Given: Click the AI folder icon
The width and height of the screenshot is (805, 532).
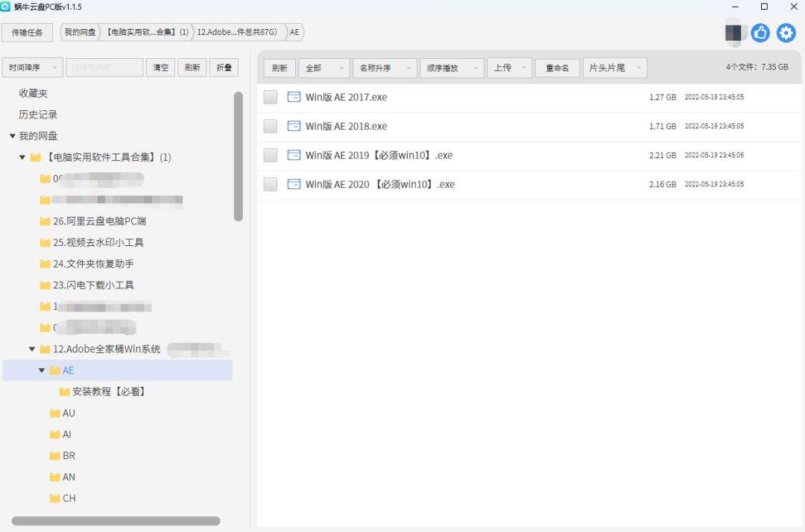Looking at the screenshot, I should click(x=55, y=434).
